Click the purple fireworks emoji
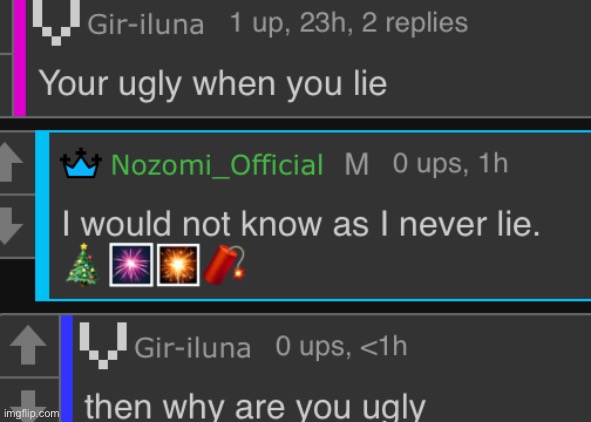Viewport: 591px width, 422px height. point(131,265)
